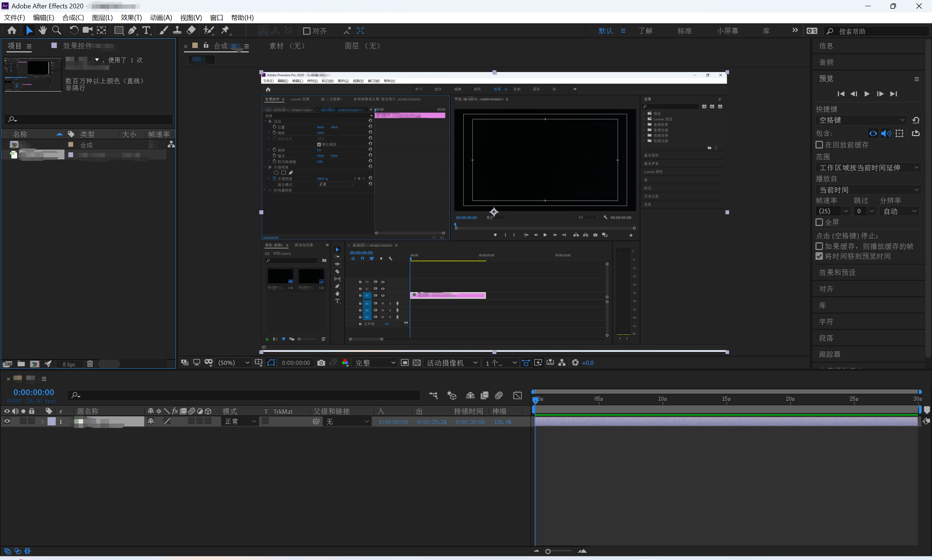This screenshot has height=560, width=932.
Task: Expand layer 1 properties with the chevron
Action: coord(42,421)
